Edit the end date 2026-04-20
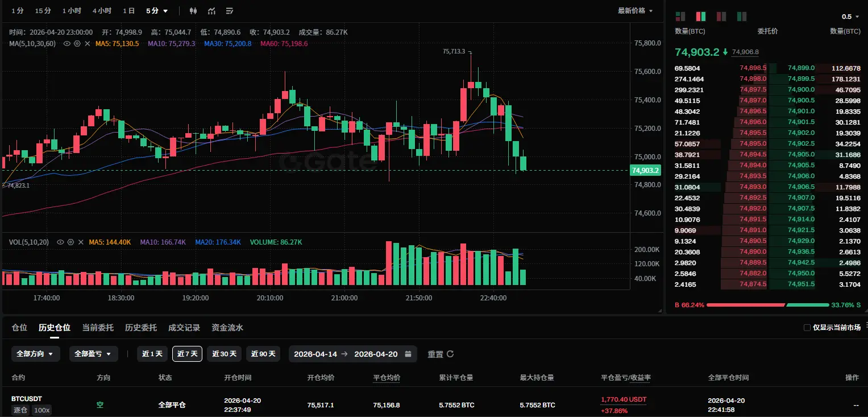Screen dimensions: 868x417 click(x=376, y=354)
